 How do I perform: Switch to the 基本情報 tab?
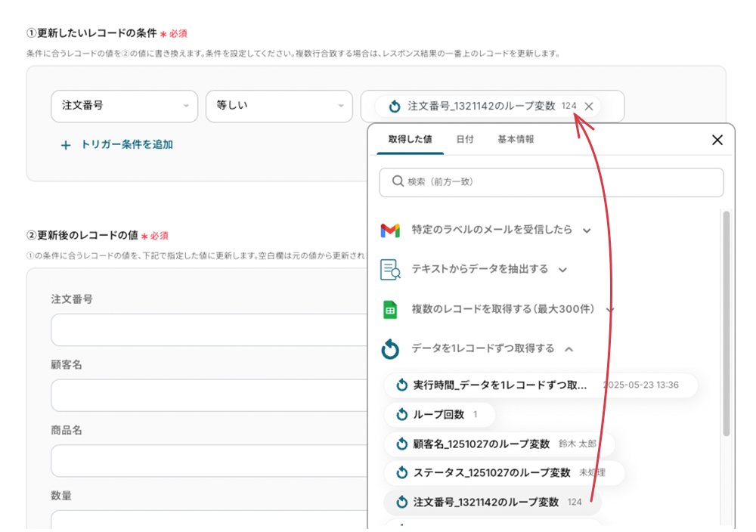[516, 140]
